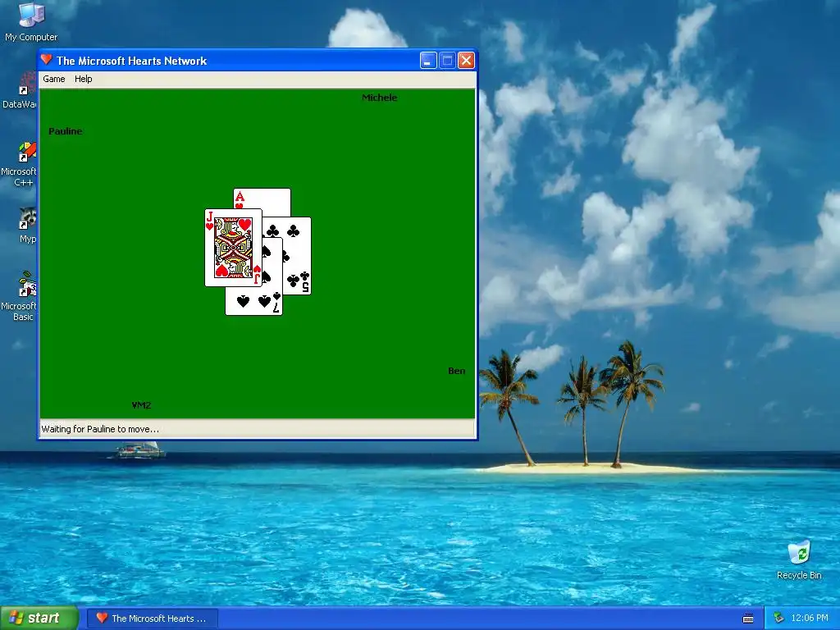Click the 12:06 PM clock
The height and width of the screenshot is (630, 840).
coord(810,619)
